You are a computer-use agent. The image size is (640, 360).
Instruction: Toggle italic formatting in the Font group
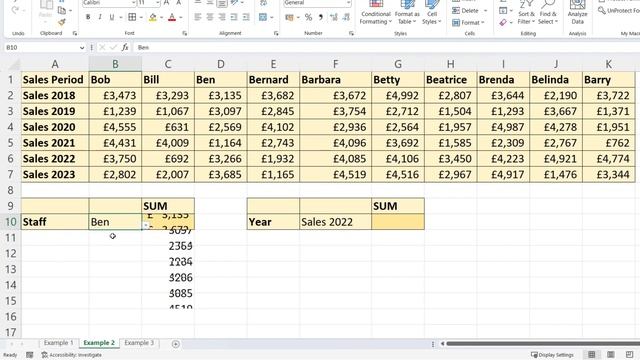100,17
